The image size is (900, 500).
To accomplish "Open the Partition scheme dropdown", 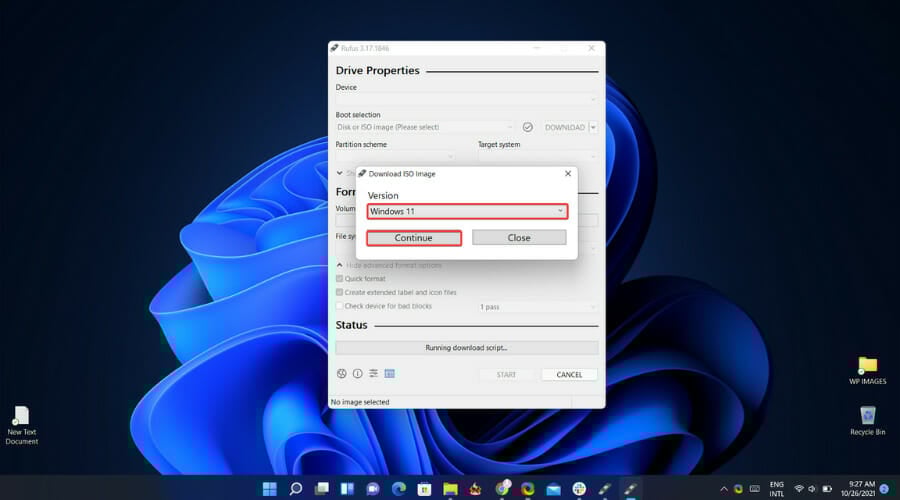I will pyautogui.click(x=395, y=156).
